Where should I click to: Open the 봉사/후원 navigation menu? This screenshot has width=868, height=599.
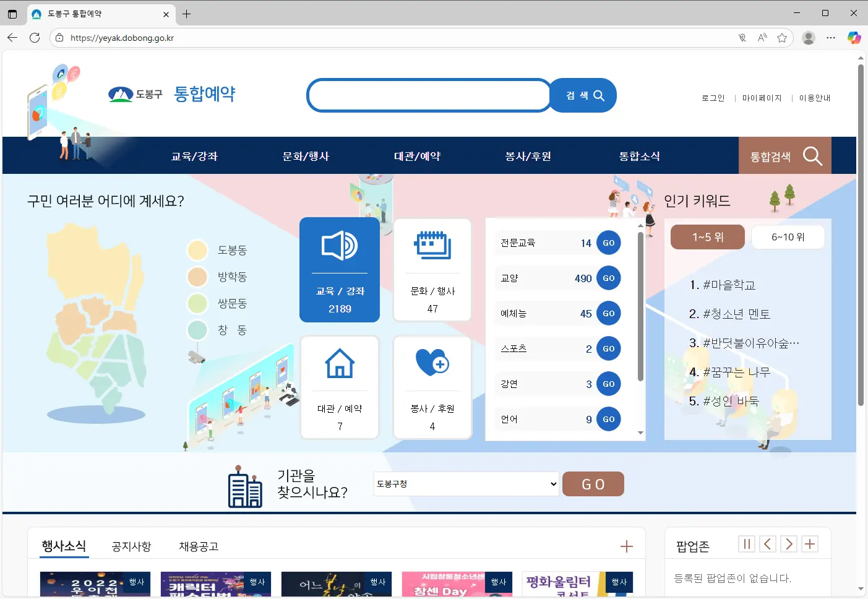[x=528, y=156]
